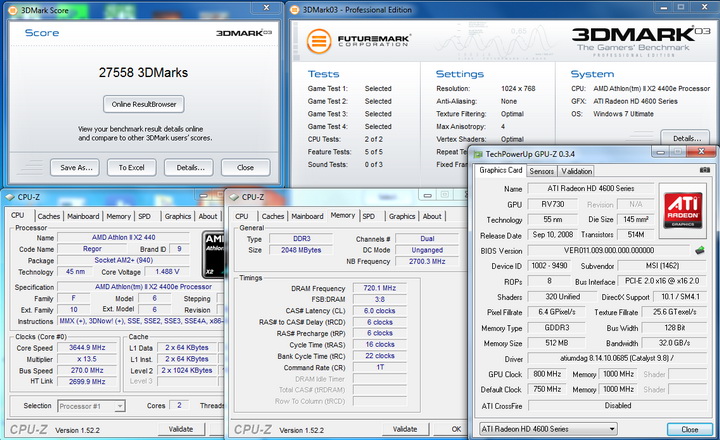Viewport: 720px width, 440px height.
Task: Click the GPU Name field in GPU-Z
Action: (591, 188)
